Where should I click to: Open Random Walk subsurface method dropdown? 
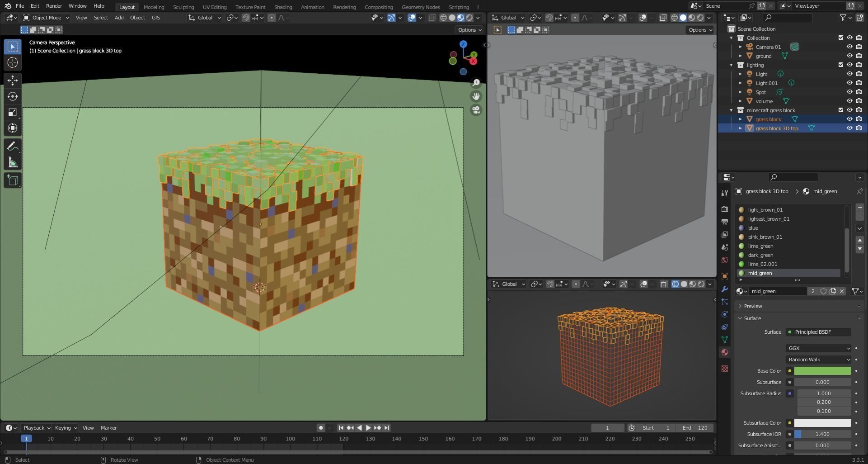click(818, 360)
